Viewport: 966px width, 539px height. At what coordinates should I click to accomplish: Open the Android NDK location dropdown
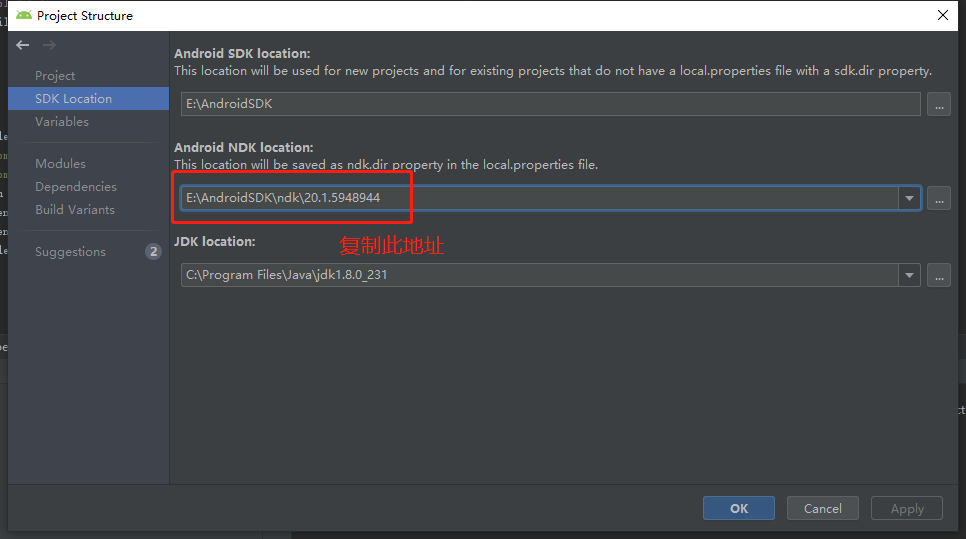[x=909, y=198]
